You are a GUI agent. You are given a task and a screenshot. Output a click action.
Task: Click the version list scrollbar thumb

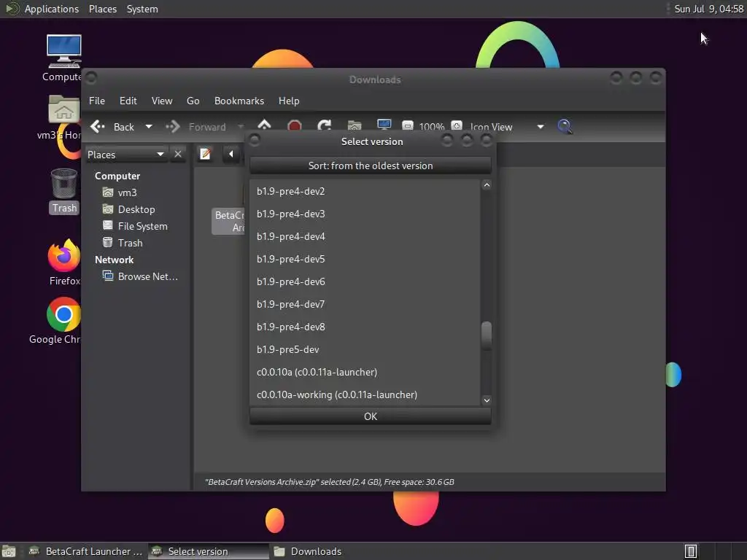pyautogui.click(x=487, y=335)
